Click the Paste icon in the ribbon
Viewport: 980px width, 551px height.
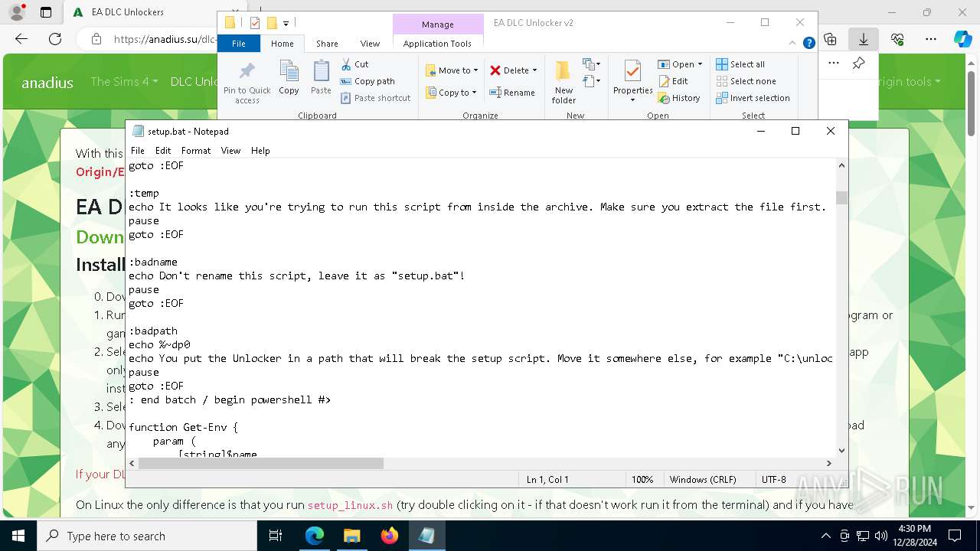[321, 78]
